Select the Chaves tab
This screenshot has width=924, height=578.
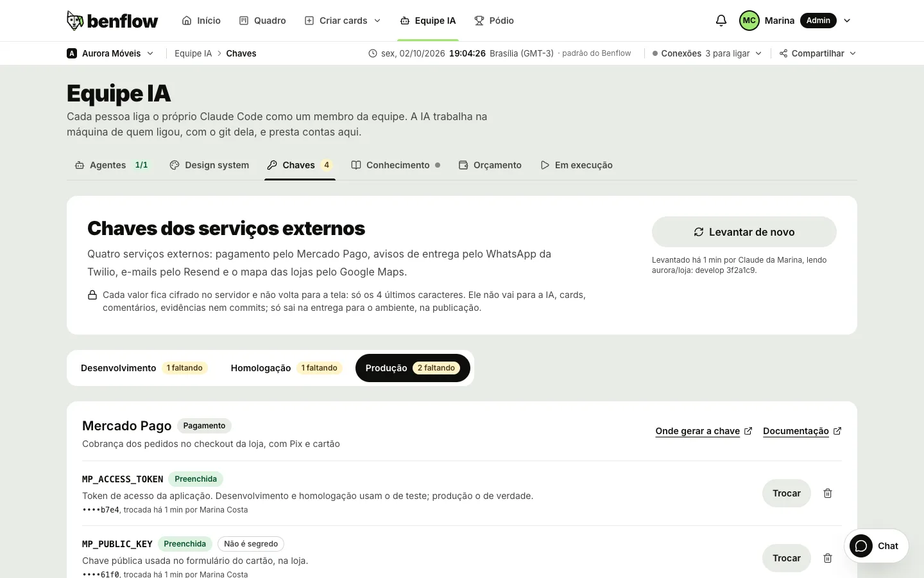[300, 165]
